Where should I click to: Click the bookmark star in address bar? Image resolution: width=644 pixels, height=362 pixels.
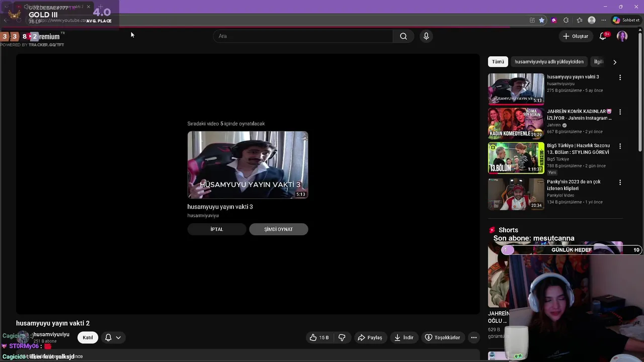542,20
